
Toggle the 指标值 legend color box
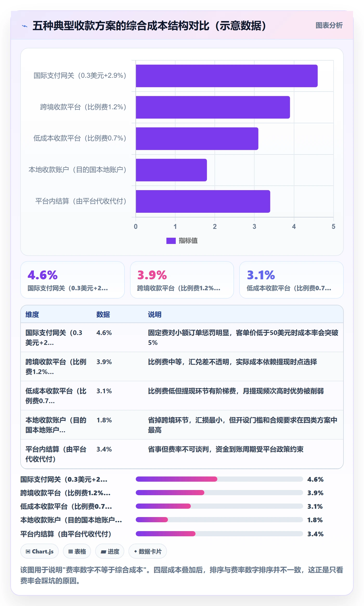[x=171, y=241]
